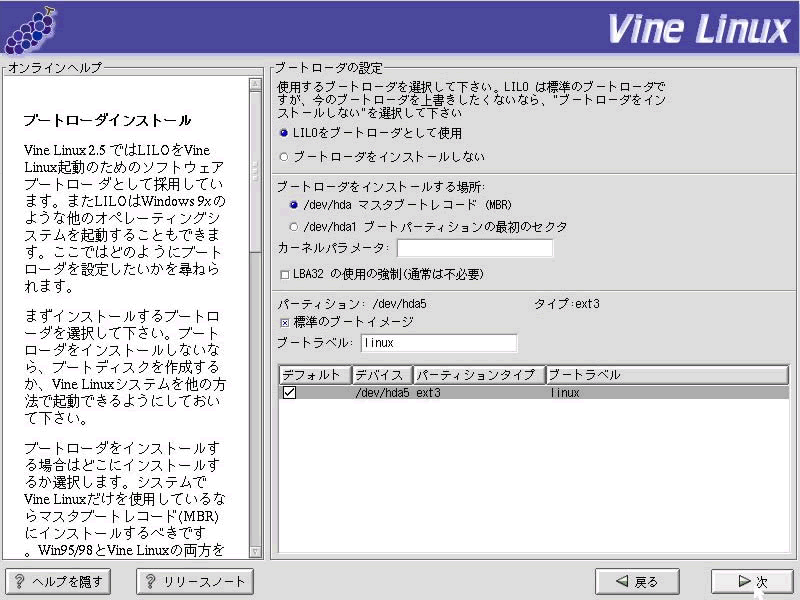Image resolution: width=800 pixels, height=600 pixels.
Task: Hide the online help panel
Action: click(x=58, y=582)
